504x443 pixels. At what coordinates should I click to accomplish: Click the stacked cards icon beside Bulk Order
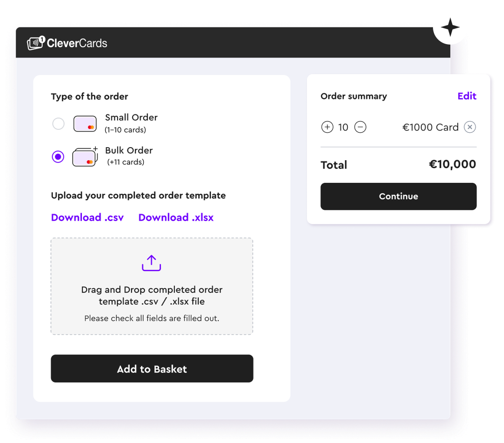[x=84, y=157]
